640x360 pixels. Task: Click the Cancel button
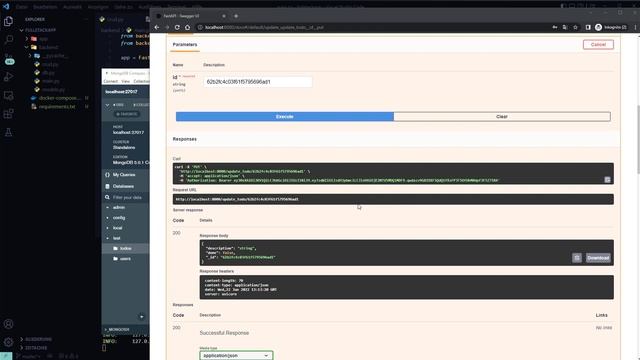[x=598, y=44]
